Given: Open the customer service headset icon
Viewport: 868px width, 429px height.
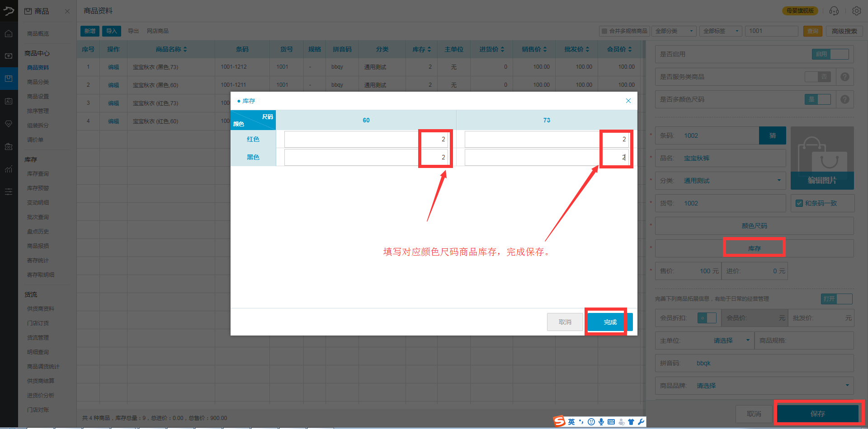Looking at the screenshot, I should (834, 11).
